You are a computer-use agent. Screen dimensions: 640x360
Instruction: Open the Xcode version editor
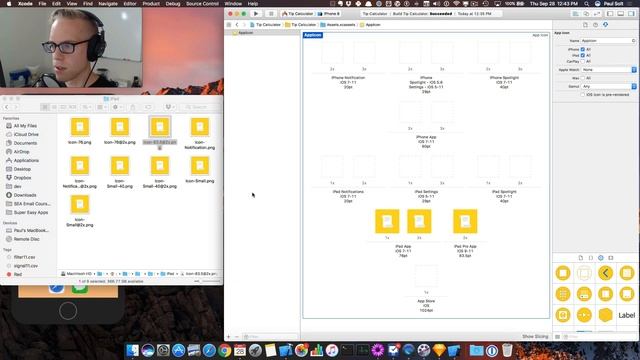[597, 13]
